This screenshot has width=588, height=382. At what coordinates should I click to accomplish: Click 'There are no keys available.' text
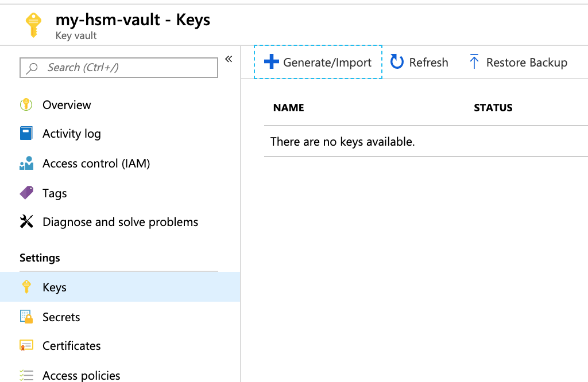[342, 142]
